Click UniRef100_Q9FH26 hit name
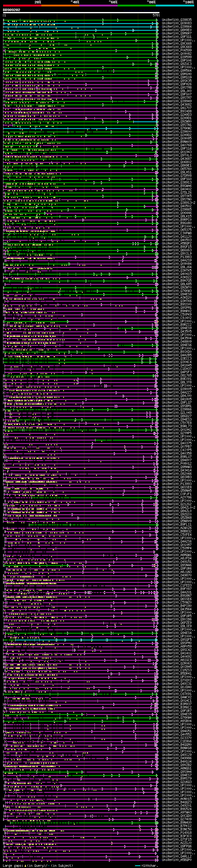Image resolution: width=197 pixels, height=868 pixels. (177, 84)
